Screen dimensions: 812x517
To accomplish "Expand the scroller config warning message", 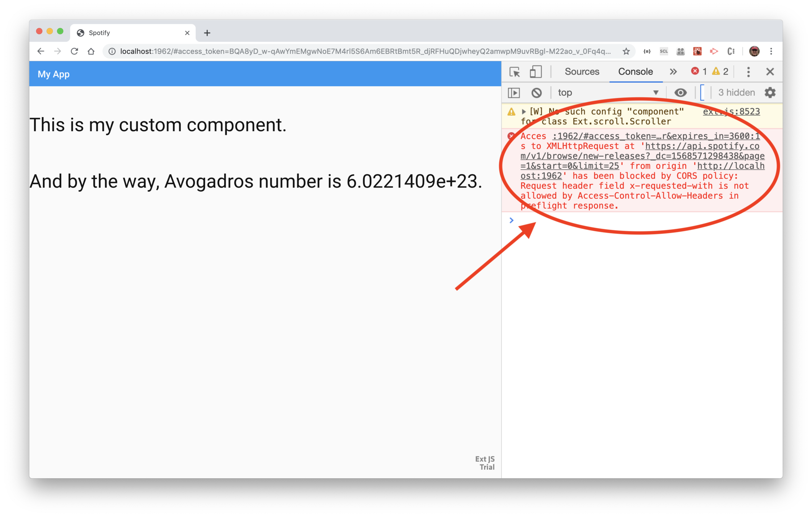I will click(x=523, y=112).
